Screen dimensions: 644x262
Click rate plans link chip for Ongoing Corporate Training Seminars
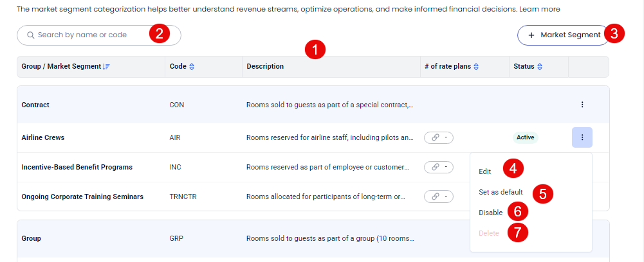(439, 197)
